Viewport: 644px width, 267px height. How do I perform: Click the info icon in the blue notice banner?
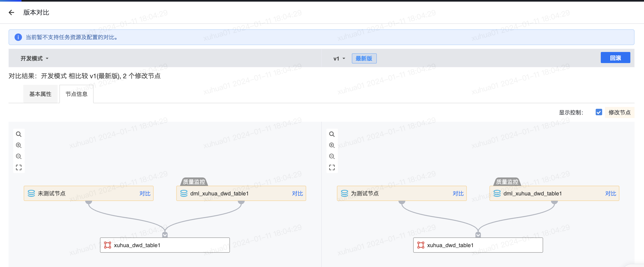click(18, 37)
